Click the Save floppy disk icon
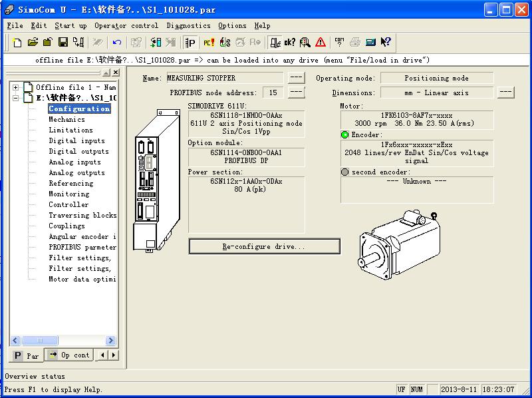The height and width of the screenshot is (398, 532). [63, 43]
